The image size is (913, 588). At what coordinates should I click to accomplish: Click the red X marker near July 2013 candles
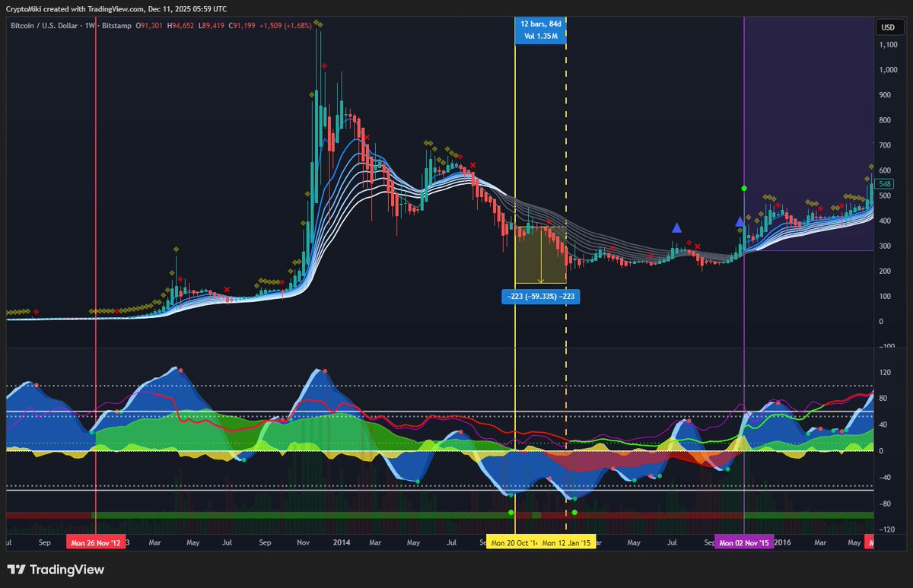[x=227, y=289]
